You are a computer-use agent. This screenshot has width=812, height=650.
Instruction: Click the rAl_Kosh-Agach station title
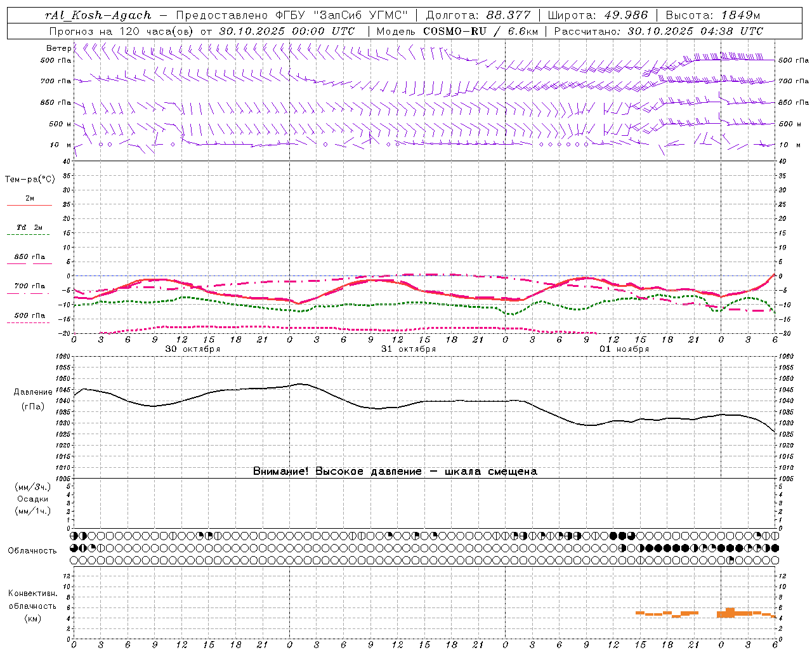click(x=98, y=15)
